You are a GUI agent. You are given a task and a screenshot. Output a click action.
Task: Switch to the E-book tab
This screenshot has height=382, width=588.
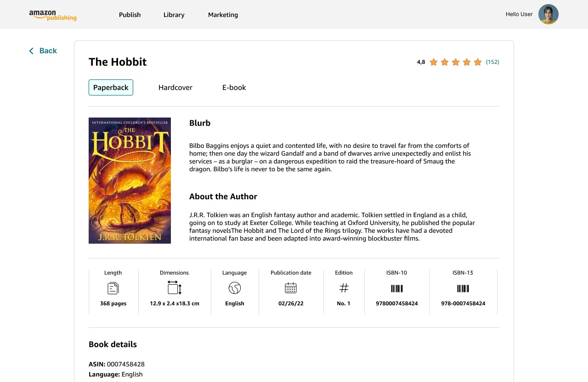point(234,87)
